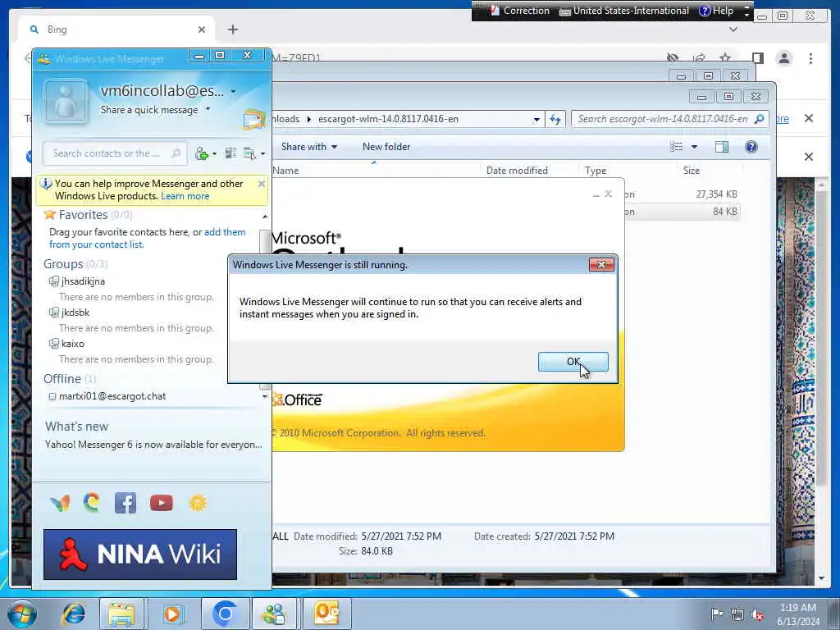Select the kaixo group
Screen dimensions: 840x630
click(72, 344)
